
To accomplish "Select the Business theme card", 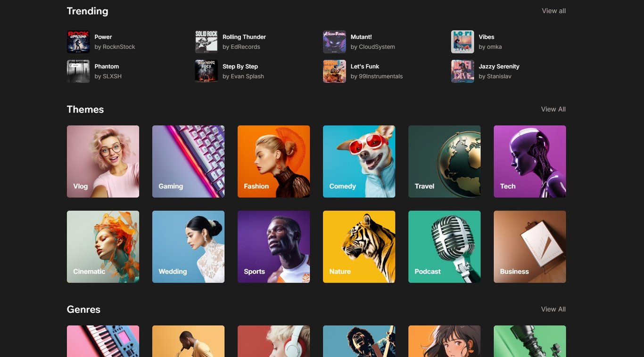I will pyautogui.click(x=529, y=247).
